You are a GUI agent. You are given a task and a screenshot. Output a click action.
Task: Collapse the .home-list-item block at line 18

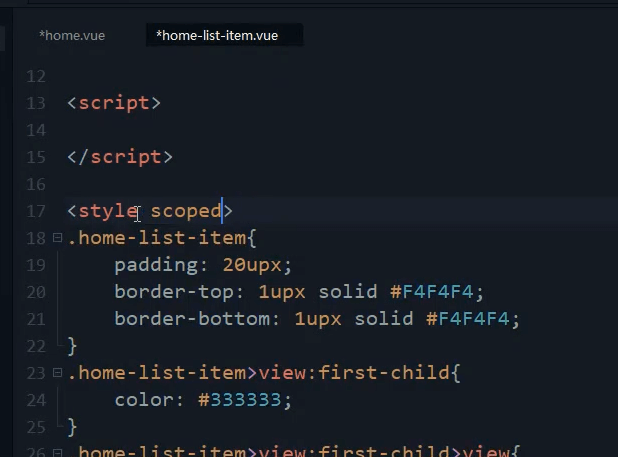pos(58,238)
